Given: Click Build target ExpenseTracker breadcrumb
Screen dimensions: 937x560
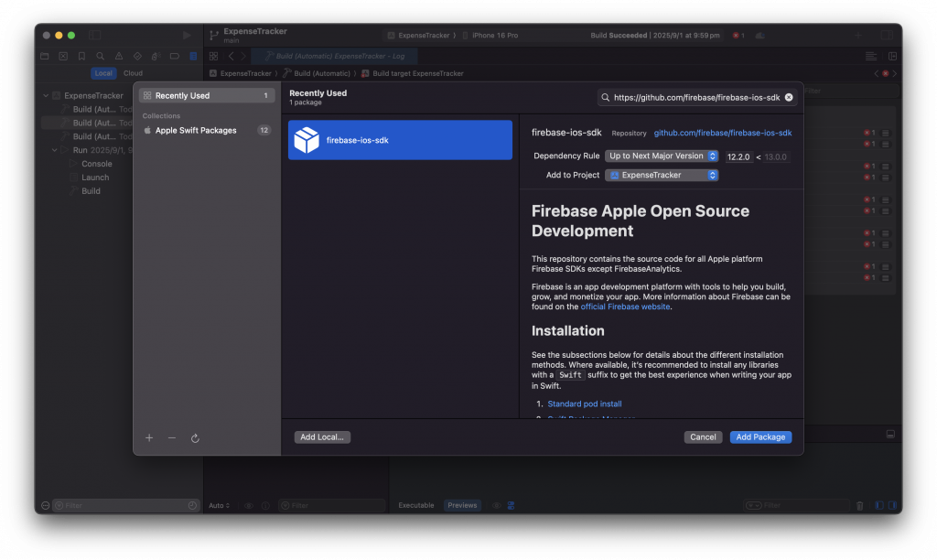Looking at the screenshot, I should [413, 73].
